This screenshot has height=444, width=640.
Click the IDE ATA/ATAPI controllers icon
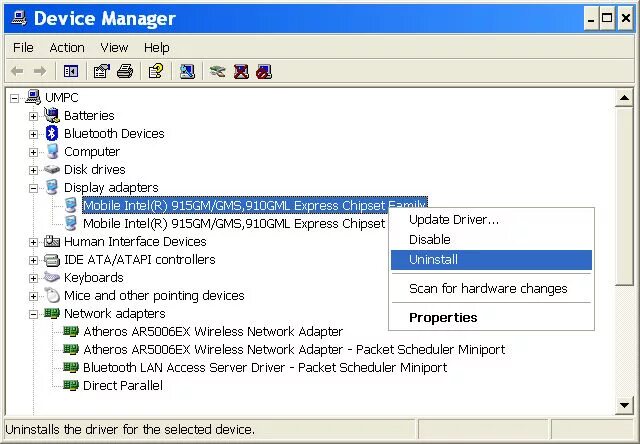tap(52, 260)
